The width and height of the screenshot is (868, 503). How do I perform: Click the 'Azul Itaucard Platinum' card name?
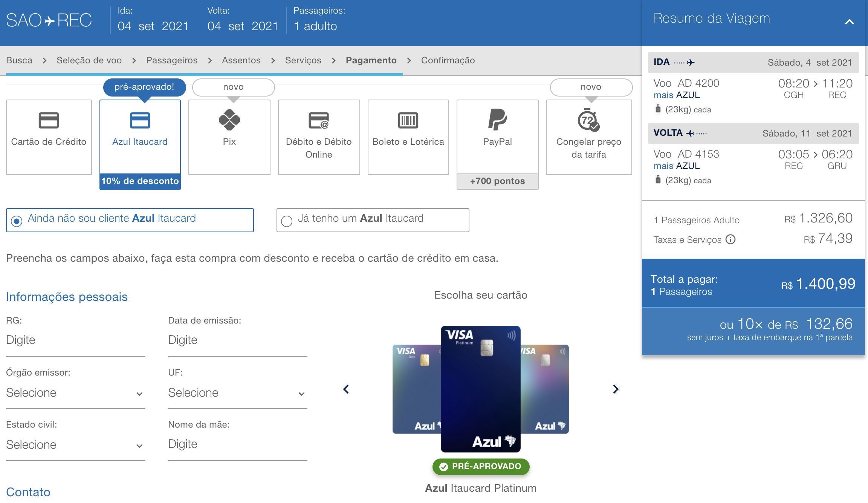tap(481, 488)
